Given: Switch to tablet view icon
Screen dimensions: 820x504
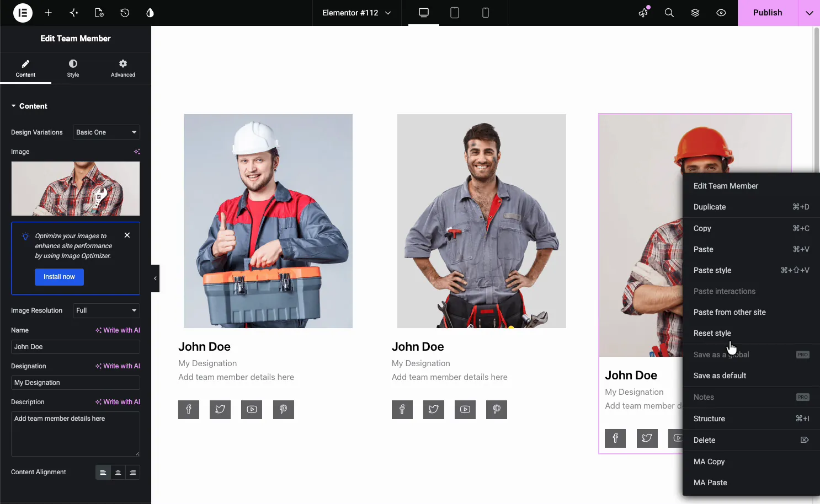Looking at the screenshot, I should click(455, 13).
